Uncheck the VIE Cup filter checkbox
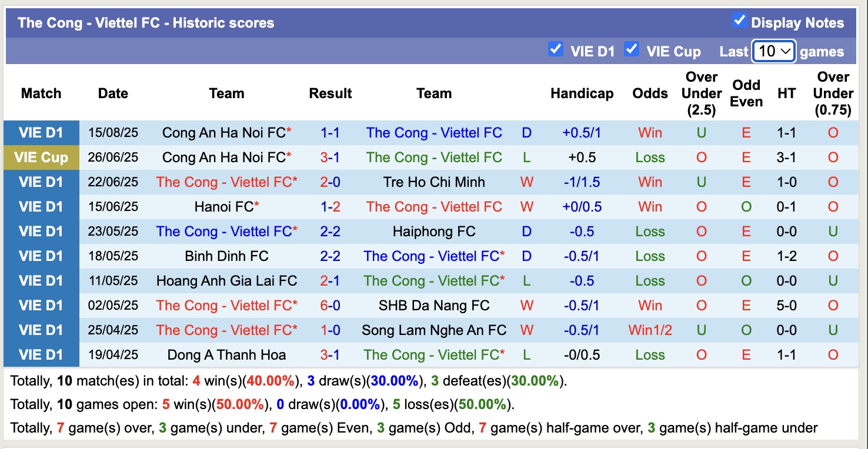Screen dimensions: 868x449 pos(632,49)
